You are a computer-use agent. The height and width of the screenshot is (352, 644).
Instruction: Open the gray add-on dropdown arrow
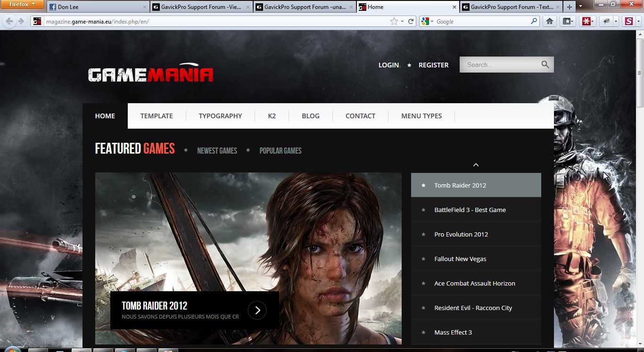point(615,21)
